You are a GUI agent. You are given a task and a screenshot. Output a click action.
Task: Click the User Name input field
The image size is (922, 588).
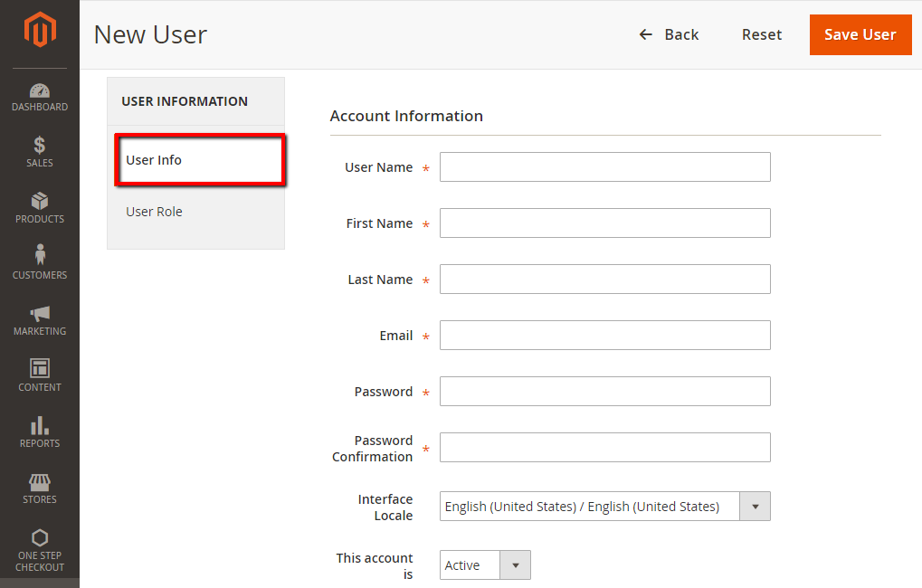[604, 166]
